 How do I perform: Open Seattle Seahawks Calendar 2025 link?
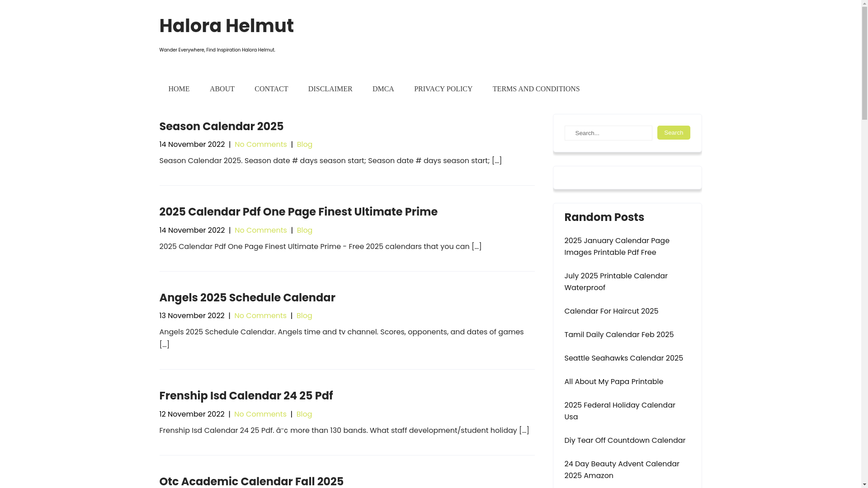[623, 358]
